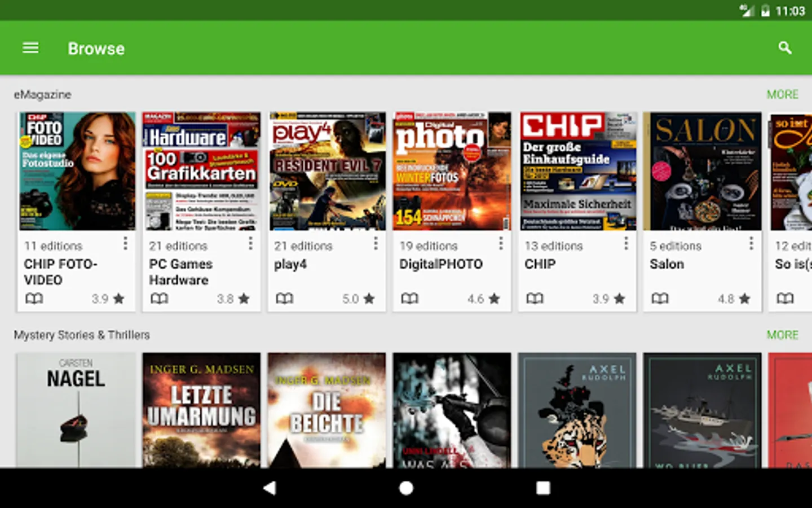Click book icon under CHIP card
Screen dimensions: 812x508
coord(535,298)
